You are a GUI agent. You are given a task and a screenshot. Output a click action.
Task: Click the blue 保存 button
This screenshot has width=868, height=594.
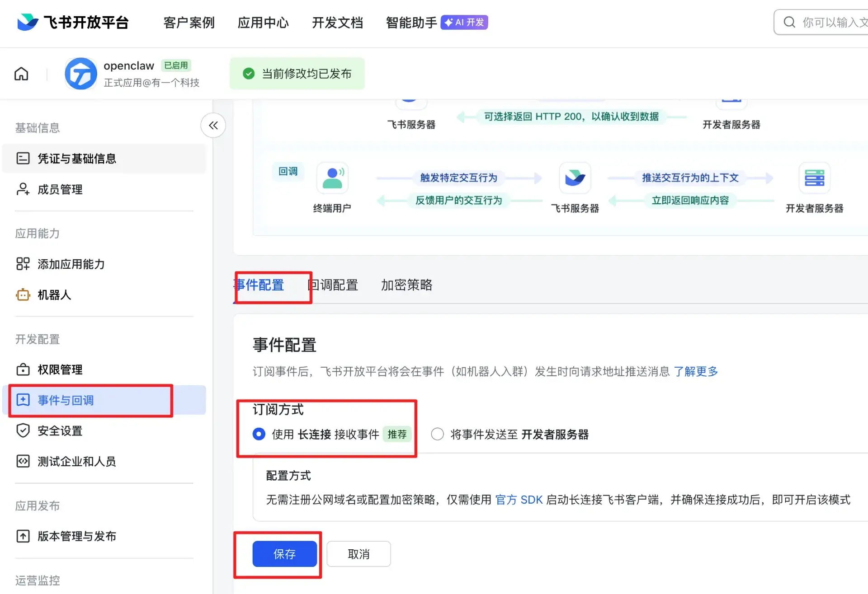point(284,554)
